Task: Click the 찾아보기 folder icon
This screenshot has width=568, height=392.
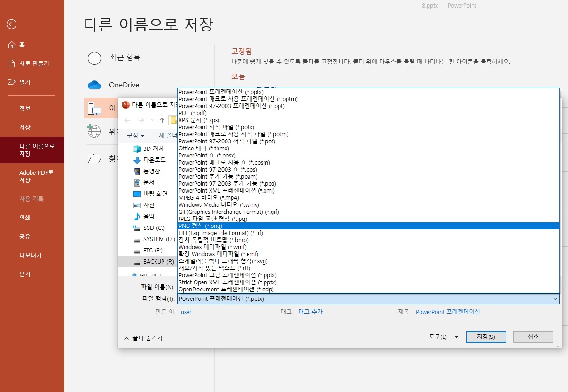Action: click(95, 158)
